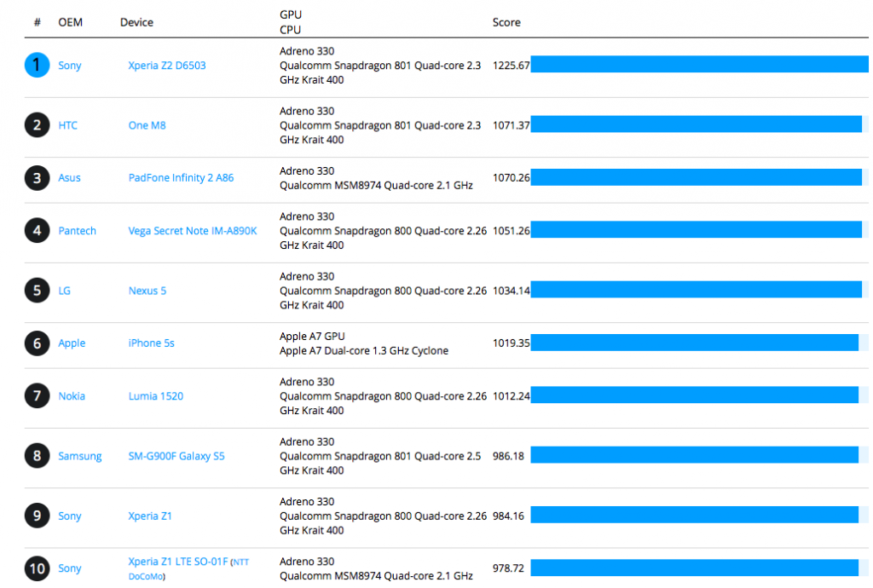Select the 1051.26 score value
Image resolution: width=873 pixels, height=588 pixels.
click(x=512, y=231)
